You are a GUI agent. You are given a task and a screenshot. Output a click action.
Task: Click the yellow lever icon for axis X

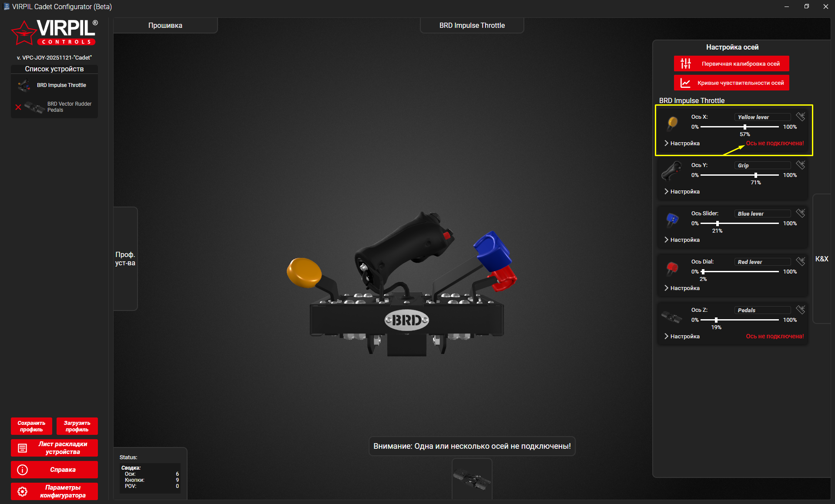point(672,123)
